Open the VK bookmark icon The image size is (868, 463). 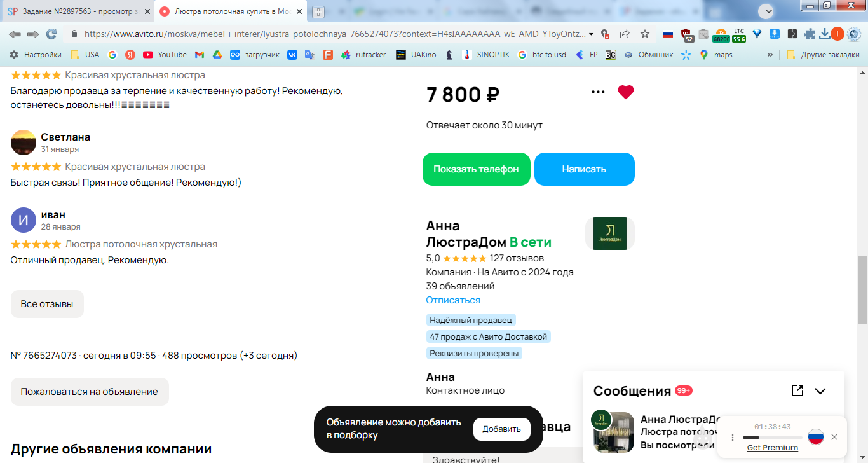click(292, 55)
